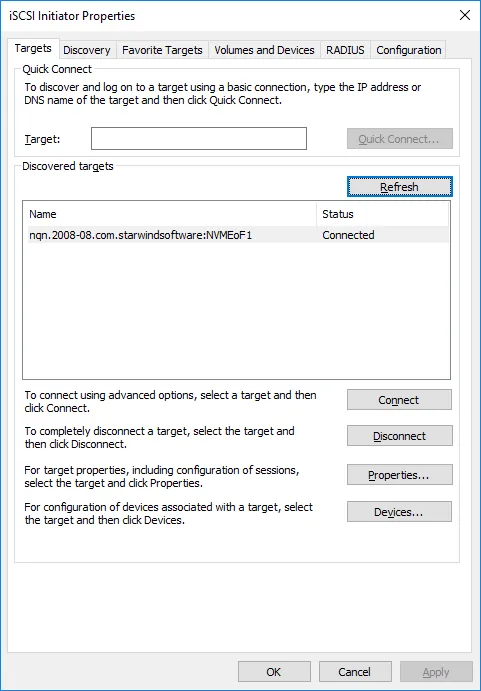481x691 pixels.
Task: Click the Disconnect button
Action: pyautogui.click(x=399, y=436)
